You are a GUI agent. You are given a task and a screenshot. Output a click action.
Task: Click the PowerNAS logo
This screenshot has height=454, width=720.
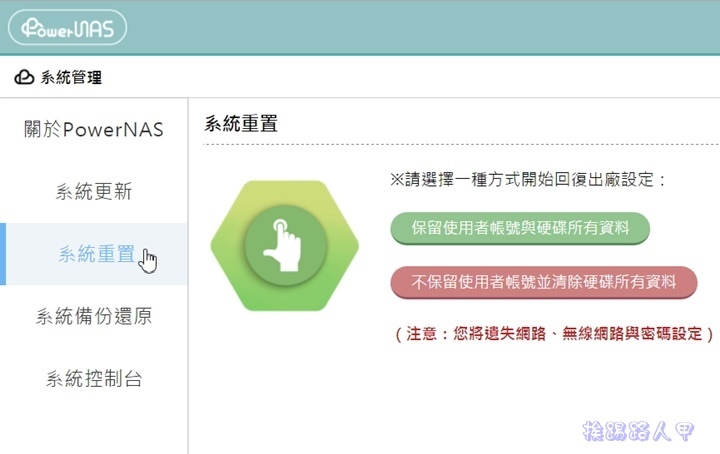click(68, 28)
